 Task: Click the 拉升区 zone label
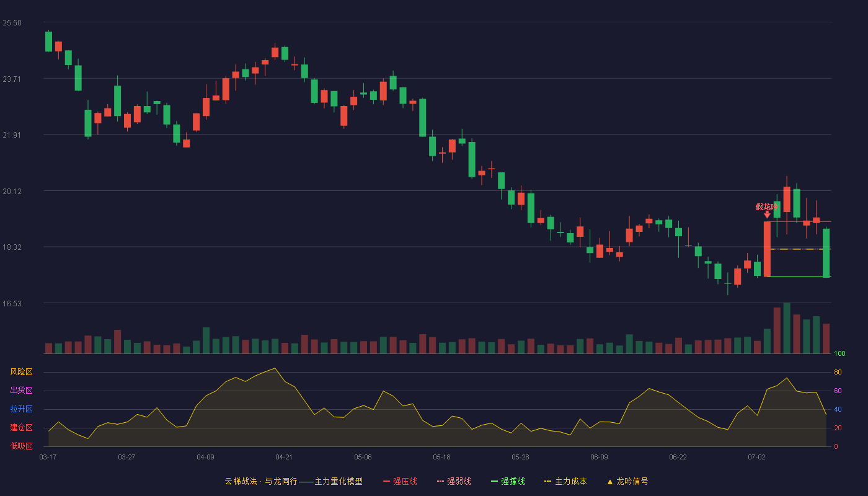click(21, 409)
